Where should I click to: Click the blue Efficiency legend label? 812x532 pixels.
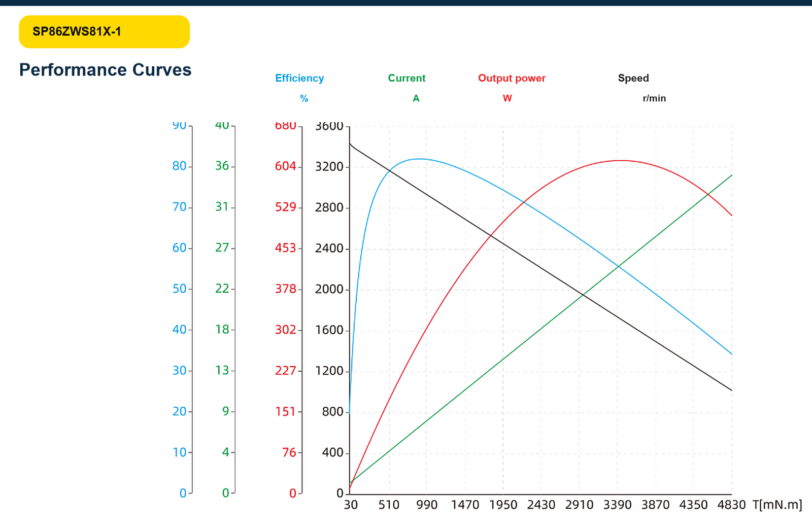(x=299, y=78)
